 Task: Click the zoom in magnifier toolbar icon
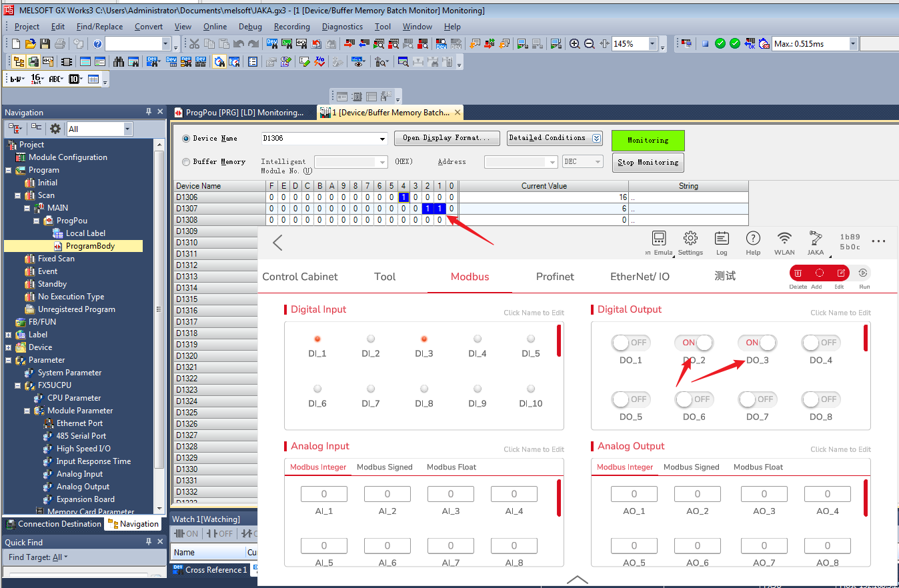click(x=575, y=44)
